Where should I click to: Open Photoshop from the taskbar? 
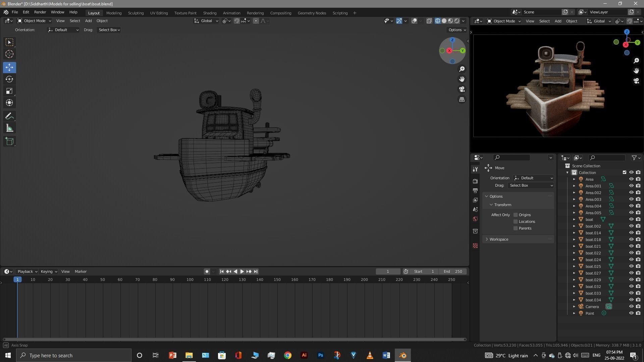click(x=320, y=355)
